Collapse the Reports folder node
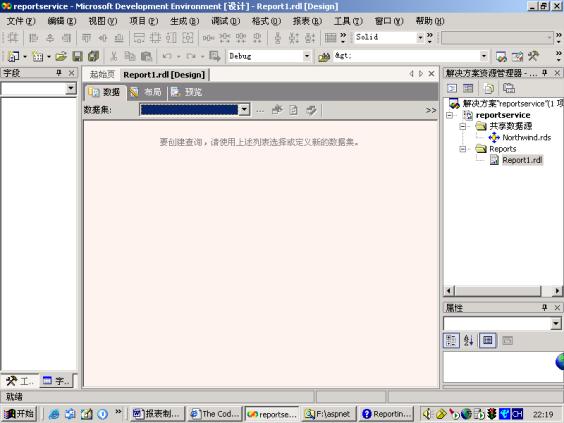This screenshot has height=423, width=564. (463, 149)
